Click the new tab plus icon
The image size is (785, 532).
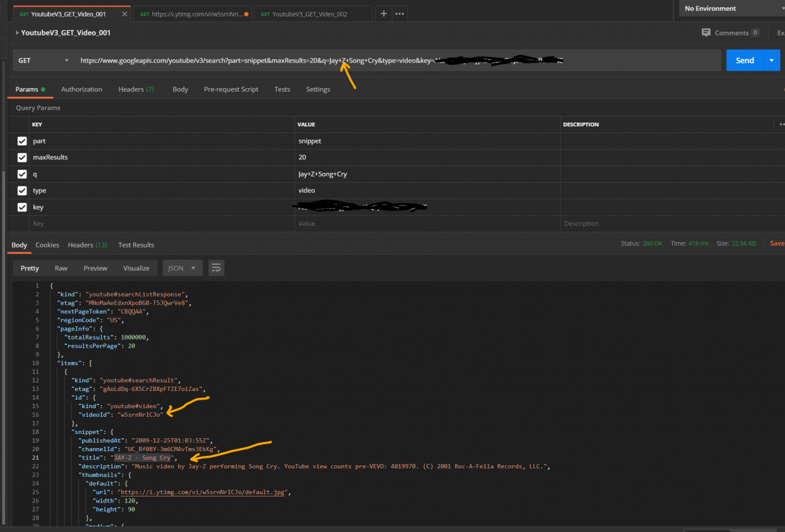pos(384,13)
